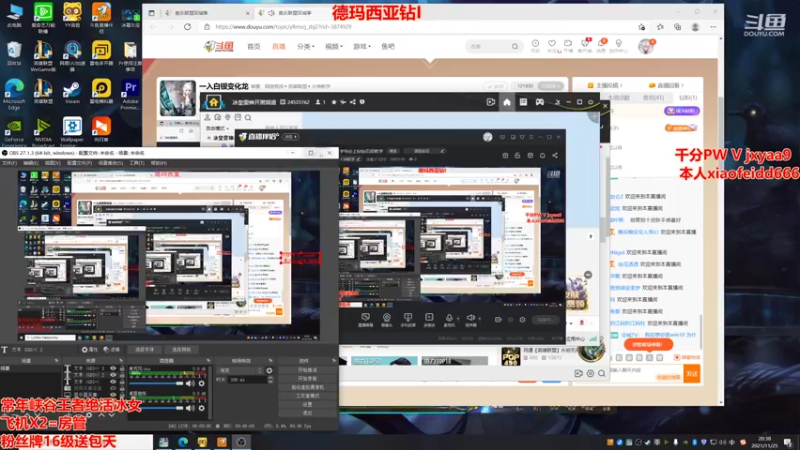Click 开始推流 start streaming button in OBS

307,370
